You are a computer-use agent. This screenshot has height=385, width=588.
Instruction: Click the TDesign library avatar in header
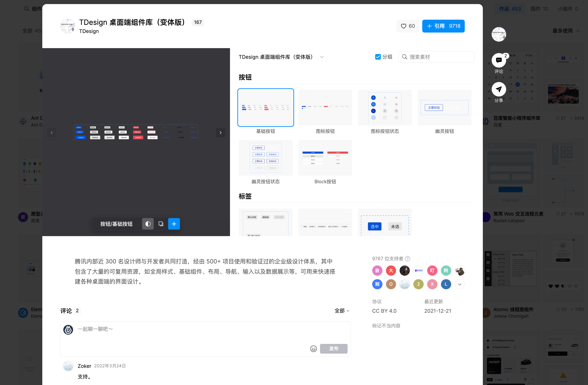pos(67,26)
